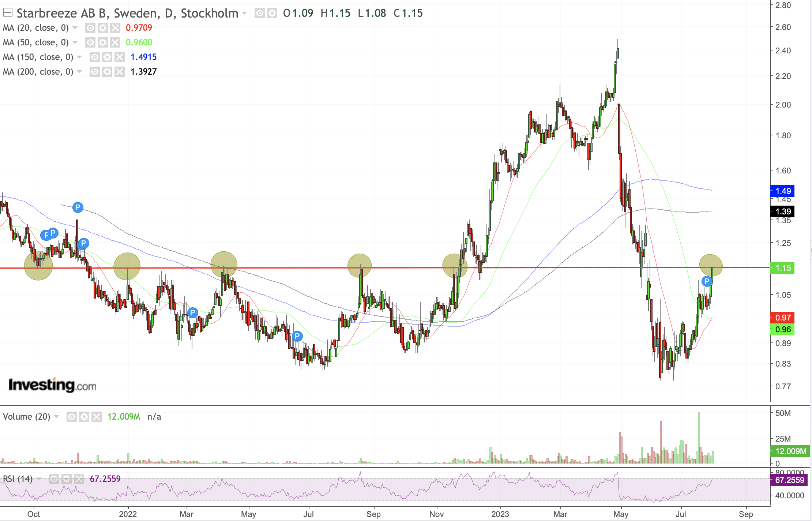This screenshot has height=521, width=812.
Task: Remove the MA 50 indicator with X
Action: coord(115,42)
